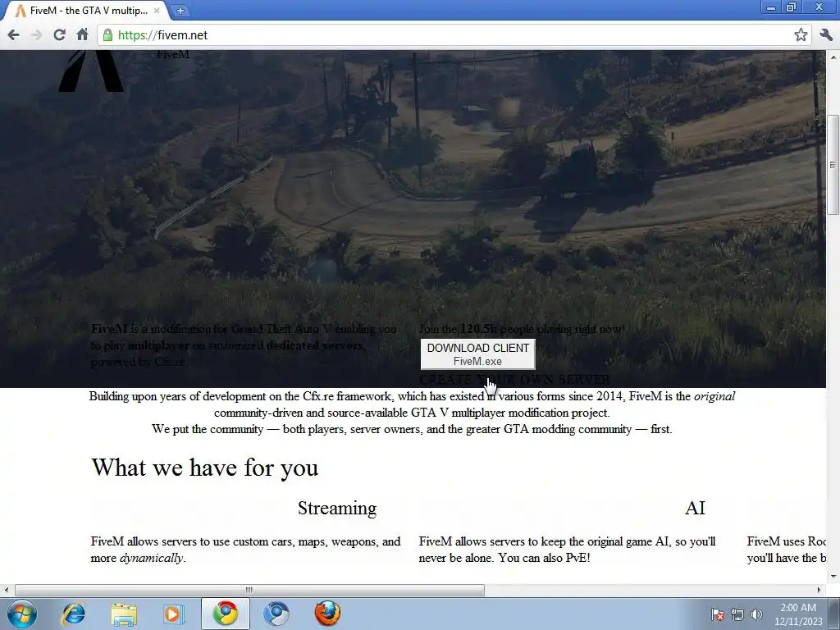This screenshot has height=630, width=840.
Task: Click the green lock security icon
Action: 107,35
